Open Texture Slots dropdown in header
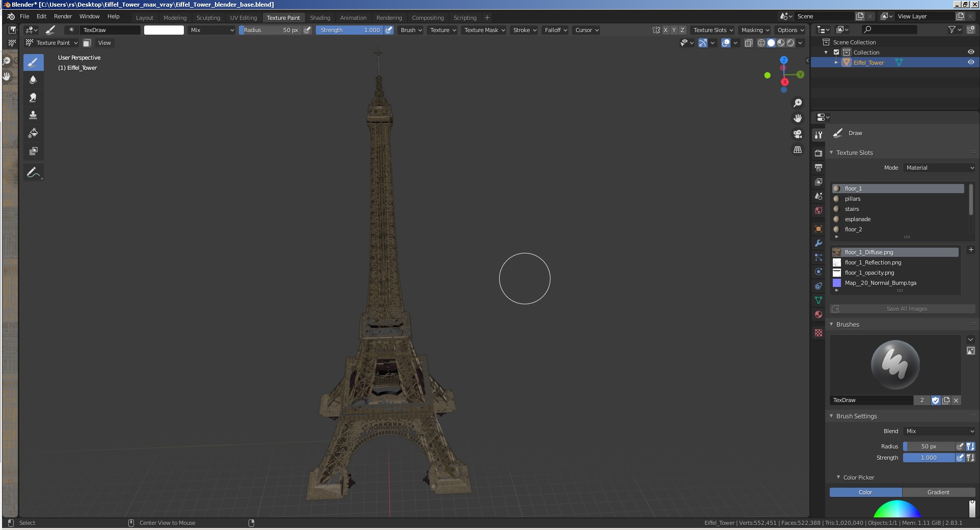Viewport: 980px width, 530px height. click(713, 30)
